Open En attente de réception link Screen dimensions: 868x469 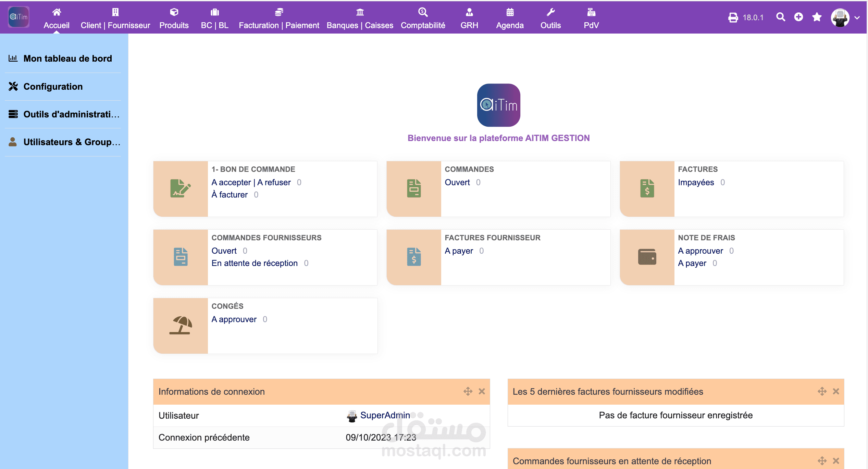click(255, 263)
